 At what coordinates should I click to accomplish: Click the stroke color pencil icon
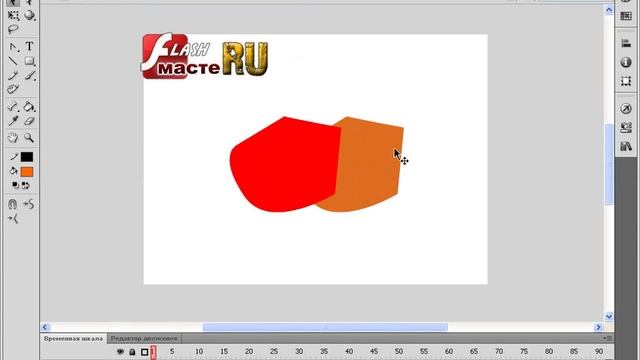(14, 157)
